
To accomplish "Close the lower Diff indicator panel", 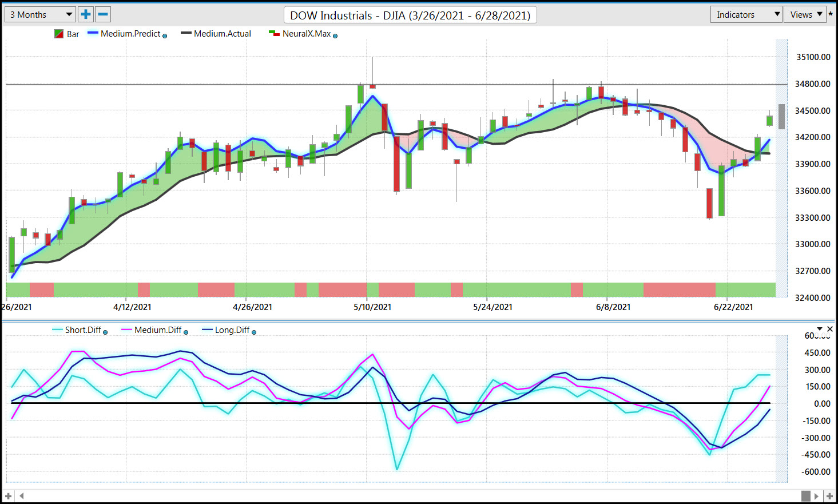I will (830, 329).
